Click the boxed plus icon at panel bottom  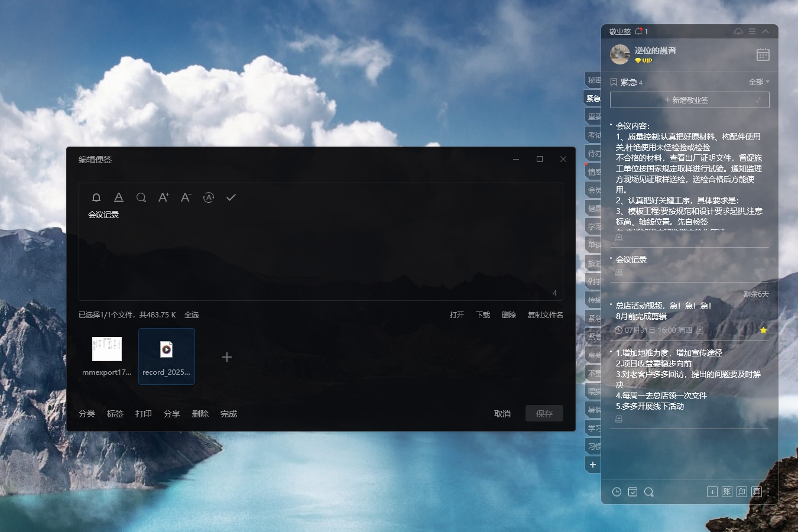pyautogui.click(x=712, y=492)
